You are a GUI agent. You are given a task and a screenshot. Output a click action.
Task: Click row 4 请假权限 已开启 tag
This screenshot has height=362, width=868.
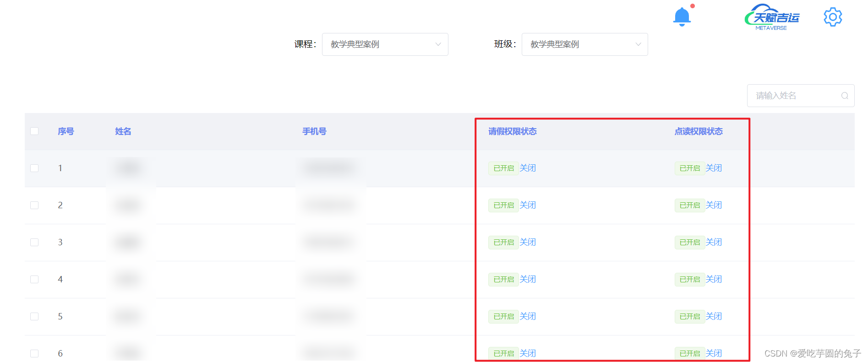[x=503, y=280]
